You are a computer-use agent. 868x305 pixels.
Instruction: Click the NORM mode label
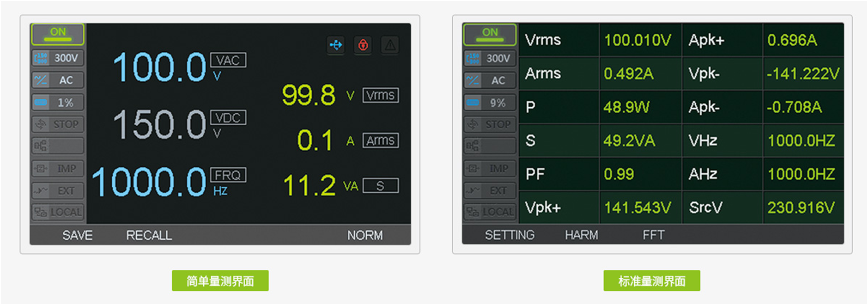coord(364,235)
